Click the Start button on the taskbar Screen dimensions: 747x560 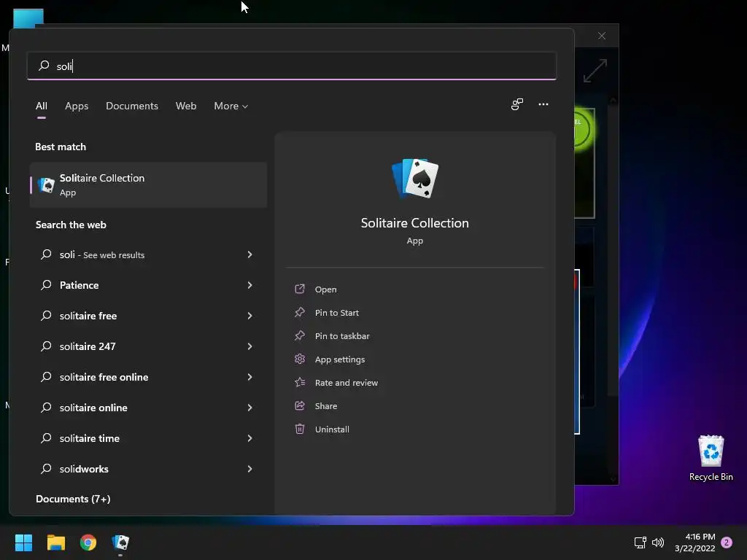click(23, 542)
